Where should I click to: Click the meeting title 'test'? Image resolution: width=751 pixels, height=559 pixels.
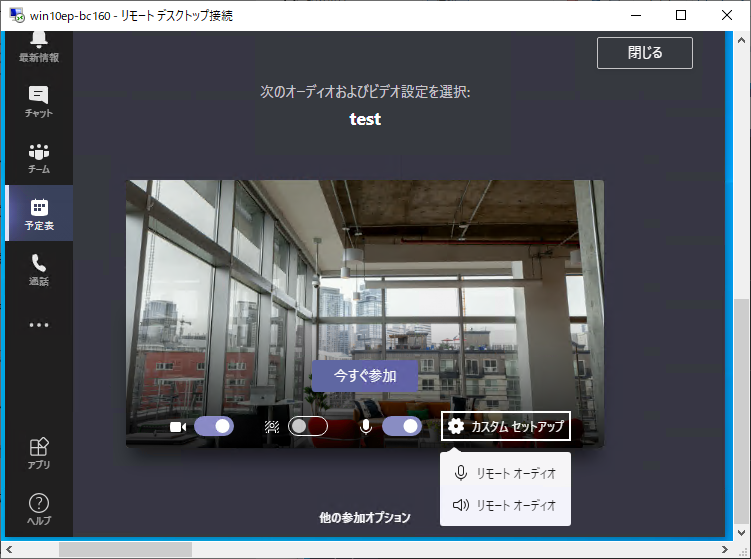[365, 119]
